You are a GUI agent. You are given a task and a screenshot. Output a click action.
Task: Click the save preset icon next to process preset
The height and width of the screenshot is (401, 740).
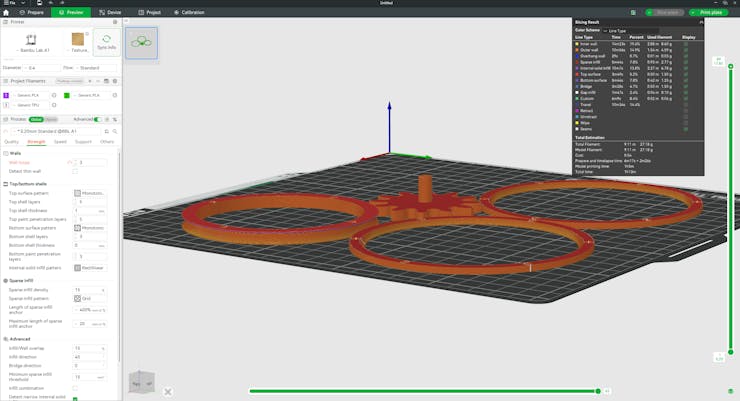107,131
